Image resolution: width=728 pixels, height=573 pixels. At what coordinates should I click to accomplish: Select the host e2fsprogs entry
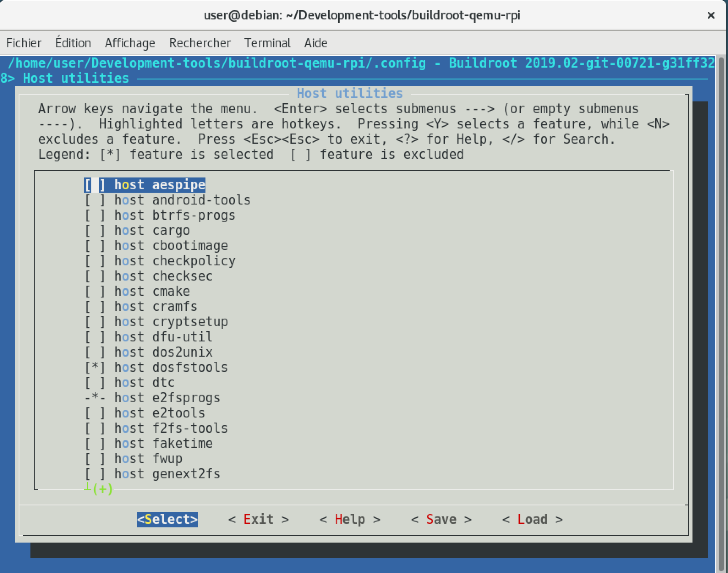pyautogui.click(x=152, y=398)
